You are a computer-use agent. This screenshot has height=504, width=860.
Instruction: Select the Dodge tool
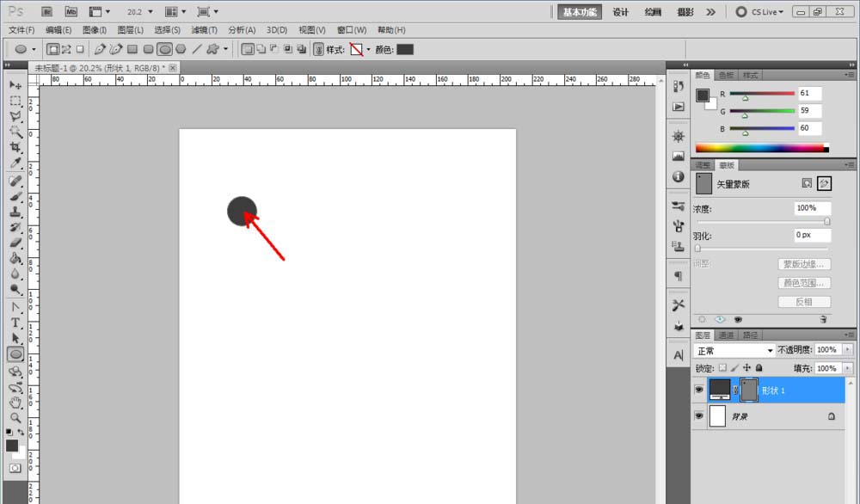coord(15,290)
